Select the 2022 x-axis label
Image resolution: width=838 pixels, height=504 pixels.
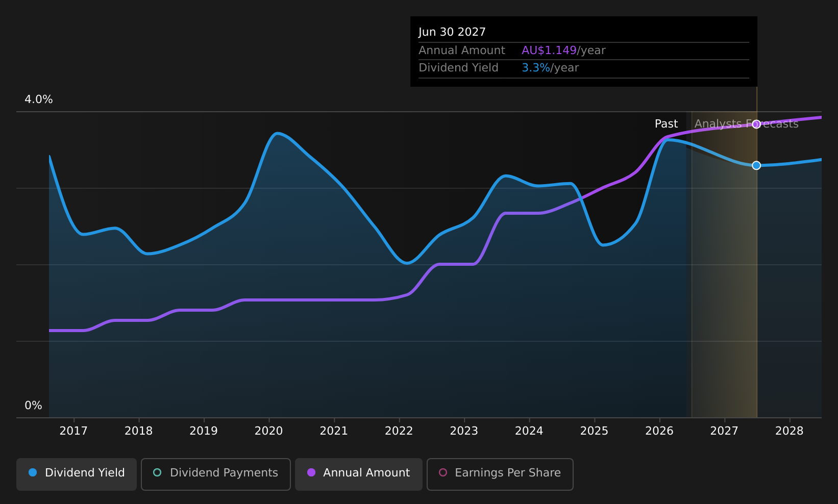tap(399, 431)
